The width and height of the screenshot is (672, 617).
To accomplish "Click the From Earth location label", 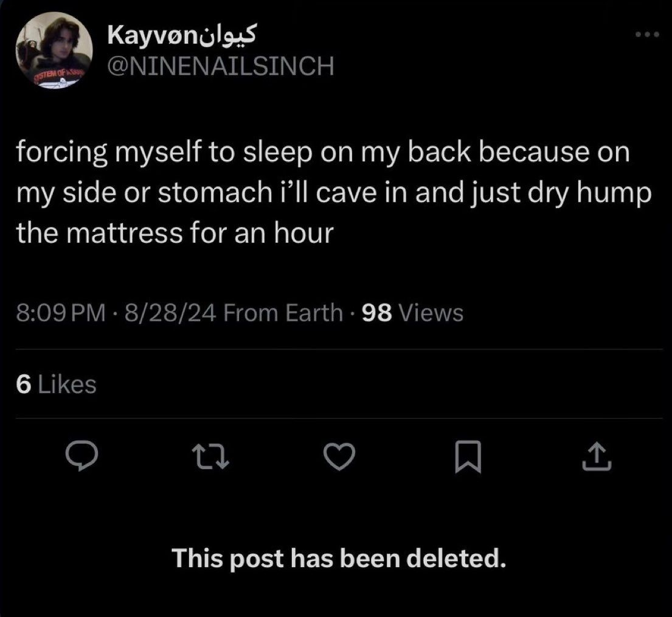I will (283, 313).
